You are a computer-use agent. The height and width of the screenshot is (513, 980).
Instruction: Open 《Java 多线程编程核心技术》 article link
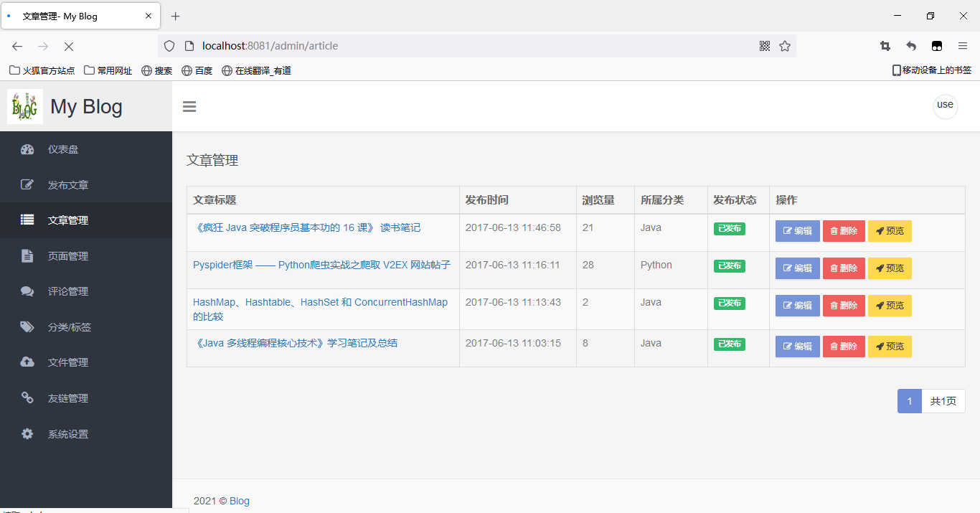pos(295,343)
